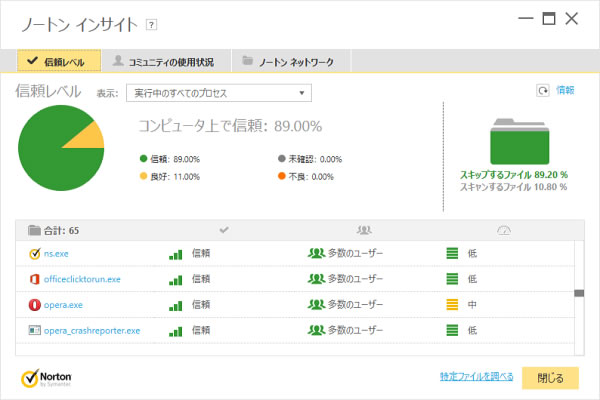
Task: Sort by trust checkmark column header
Action: point(224,230)
